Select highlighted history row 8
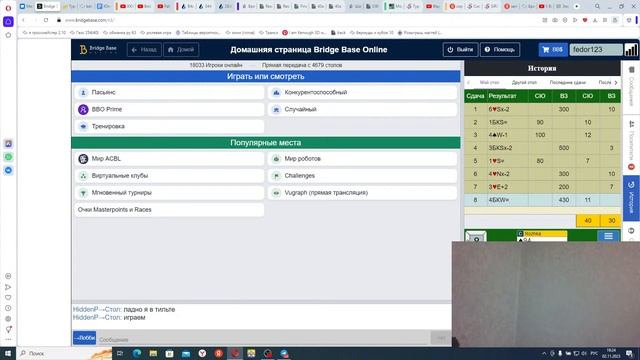The height and width of the screenshot is (360, 640). tap(542, 200)
